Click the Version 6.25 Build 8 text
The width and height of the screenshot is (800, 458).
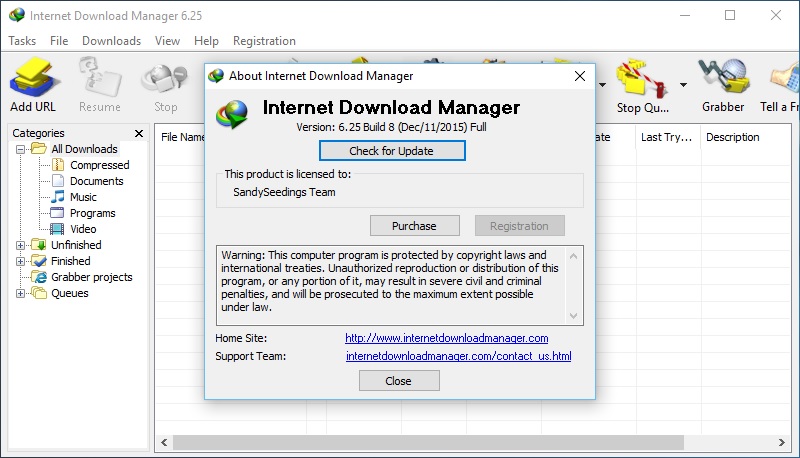coord(391,127)
